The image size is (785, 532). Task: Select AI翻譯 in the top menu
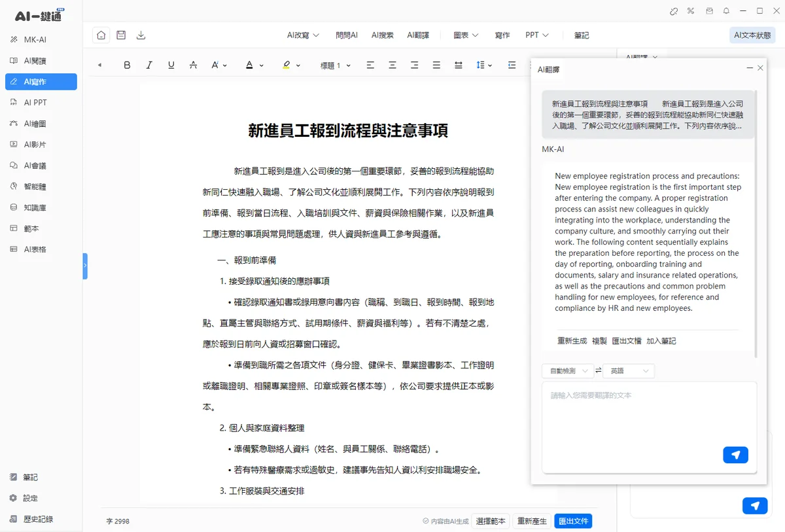click(418, 35)
